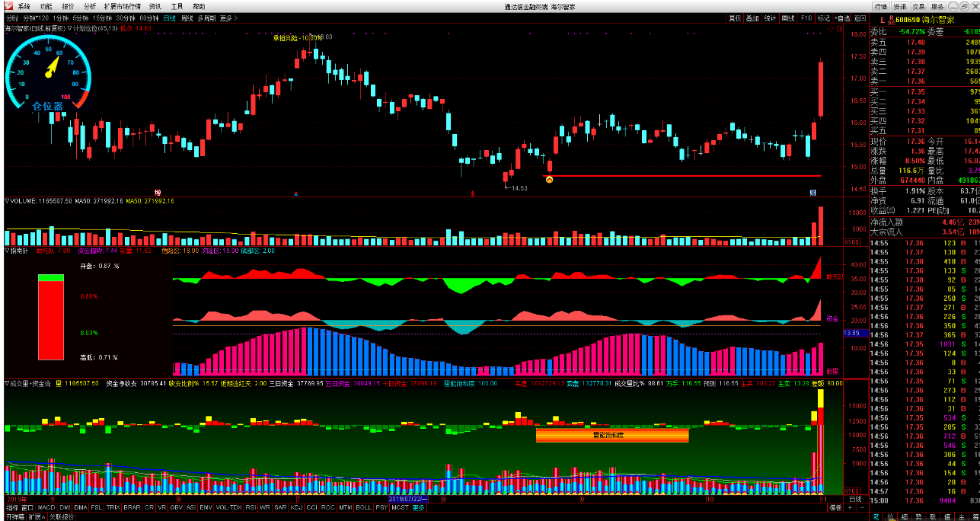
Task: Click the 复权 button
Action: pos(735,18)
